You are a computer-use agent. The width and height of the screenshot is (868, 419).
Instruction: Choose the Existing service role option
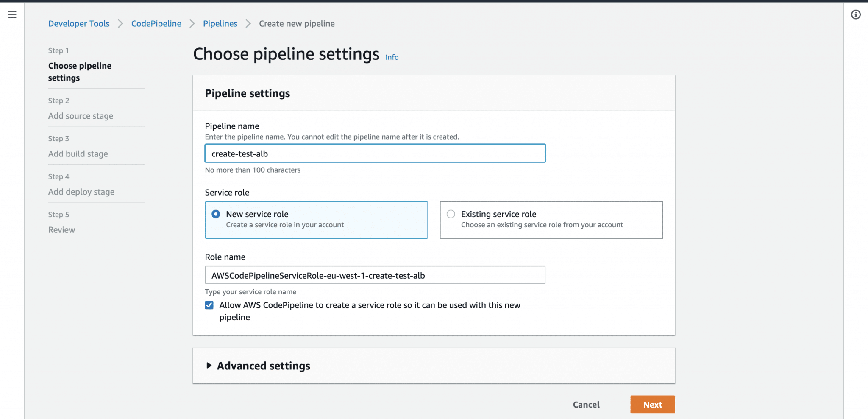(451, 214)
